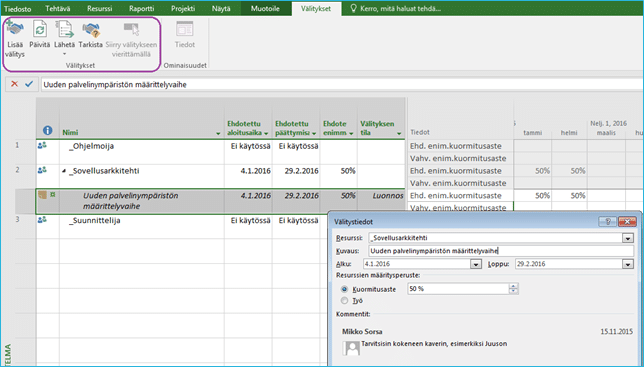Click row number 1 header
The height and width of the screenshot is (367, 644).
click(17, 145)
